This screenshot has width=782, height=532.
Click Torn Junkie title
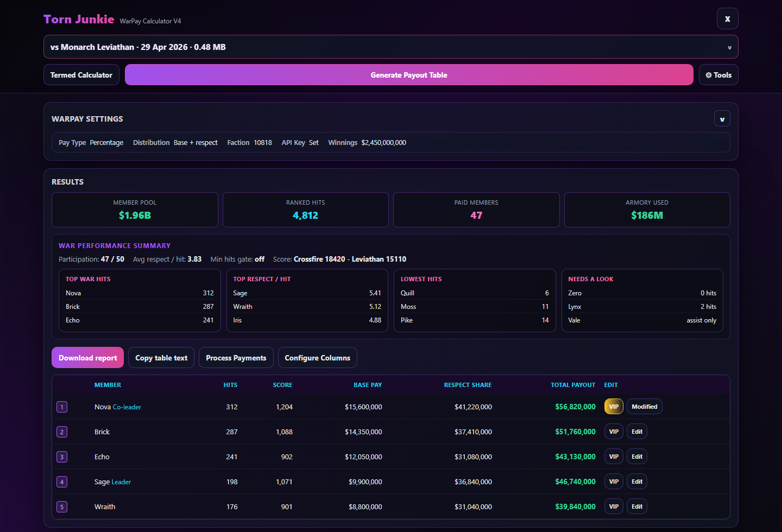(79, 20)
